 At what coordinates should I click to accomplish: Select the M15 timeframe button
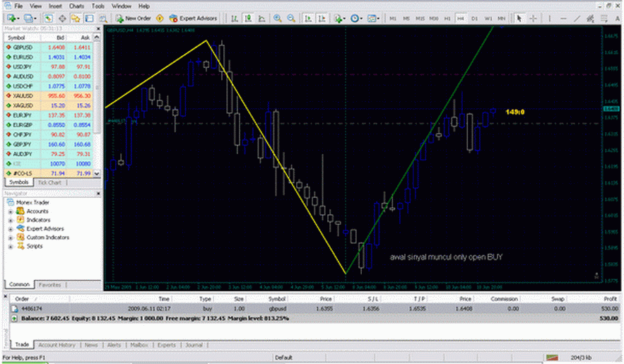pos(421,16)
